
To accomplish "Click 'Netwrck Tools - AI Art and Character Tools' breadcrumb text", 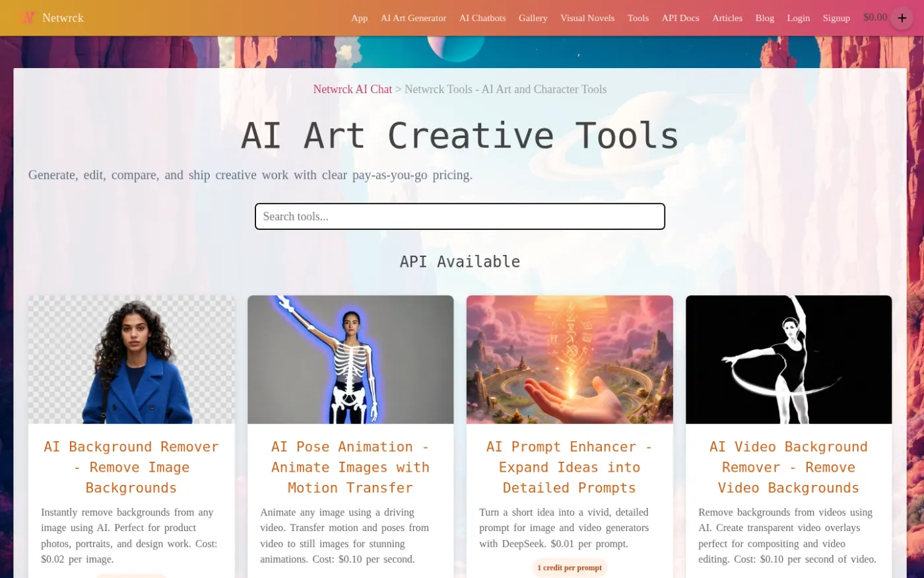I will point(506,89).
